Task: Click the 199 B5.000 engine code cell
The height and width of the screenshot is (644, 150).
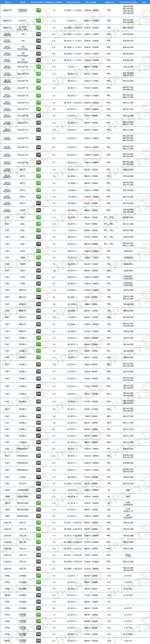Action: [128, 237]
